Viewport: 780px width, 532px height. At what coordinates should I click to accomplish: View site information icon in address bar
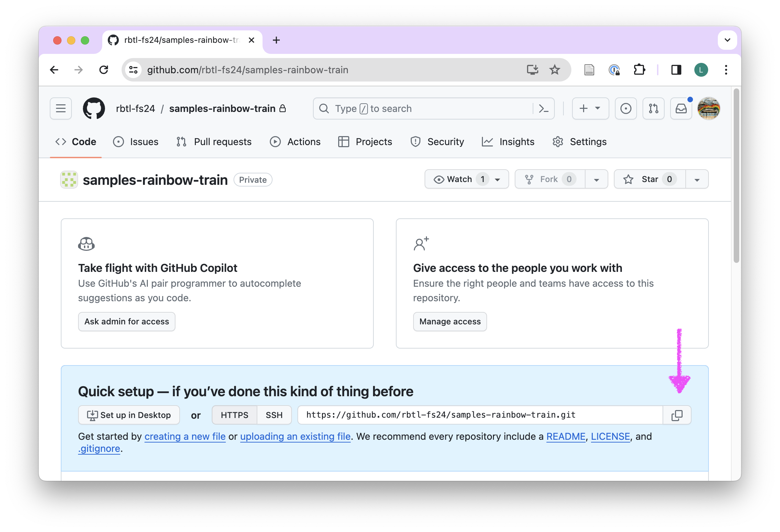pyautogui.click(x=134, y=70)
